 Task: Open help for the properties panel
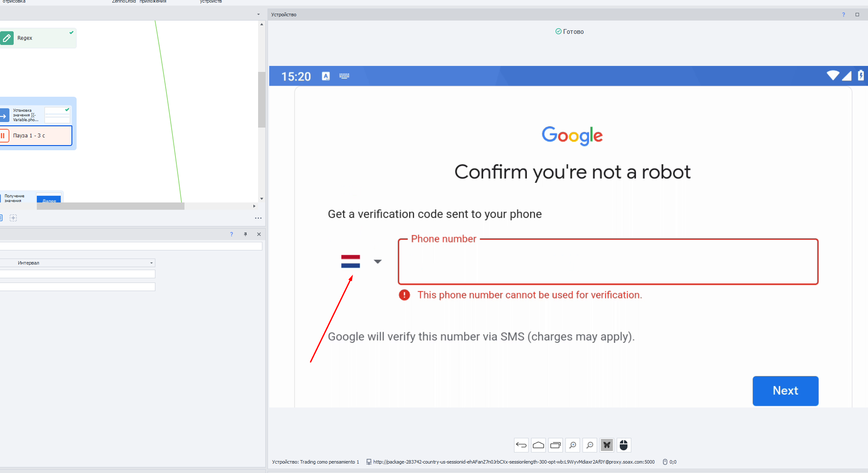click(x=232, y=234)
